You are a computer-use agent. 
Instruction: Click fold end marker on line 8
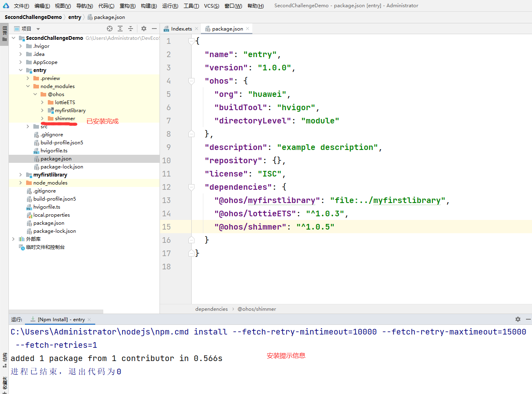[192, 134]
